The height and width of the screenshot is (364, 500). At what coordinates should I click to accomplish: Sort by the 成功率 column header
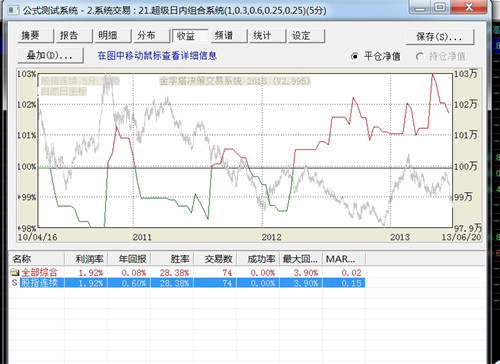258,259
